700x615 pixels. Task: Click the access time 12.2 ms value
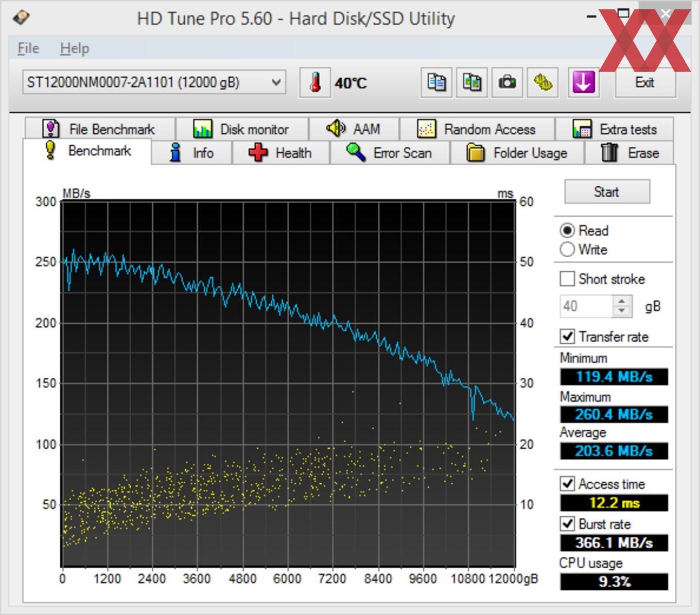614,503
